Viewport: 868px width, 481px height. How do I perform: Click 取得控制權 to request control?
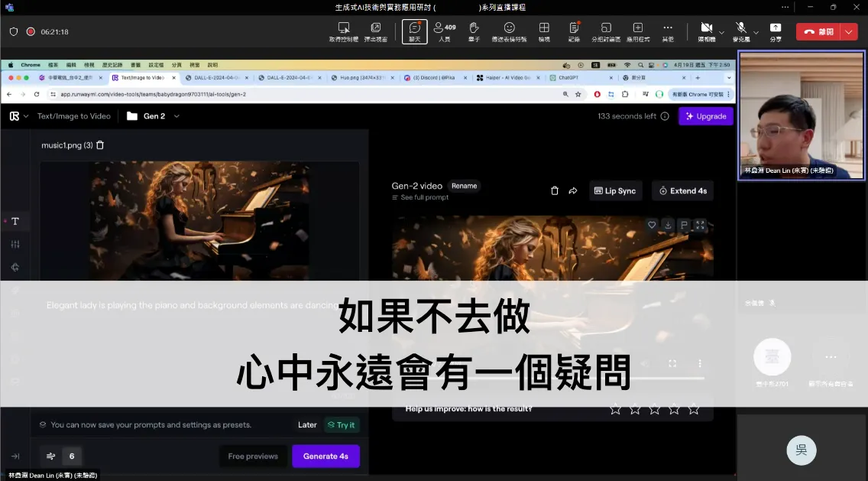pyautogui.click(x=344, y=31)
